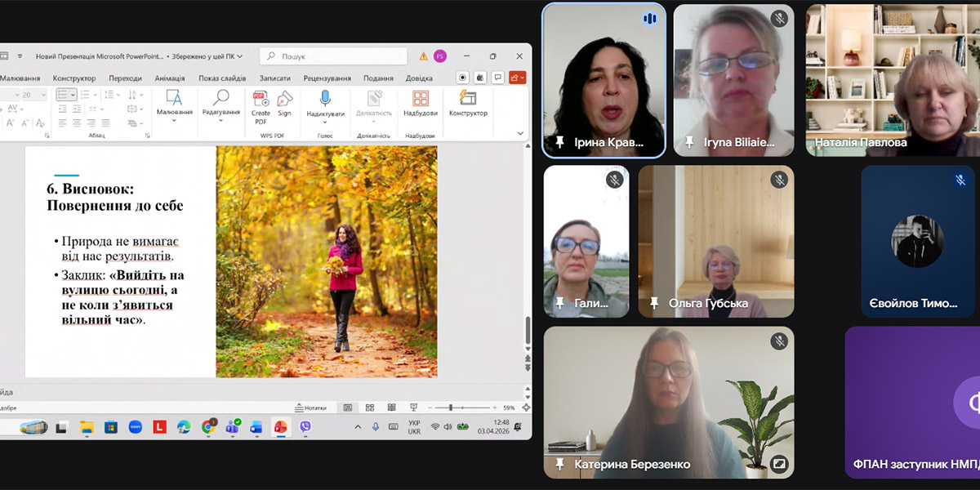Screen dimensions: 980x490
Task: Click zoom out minus button
Action: 430,408
